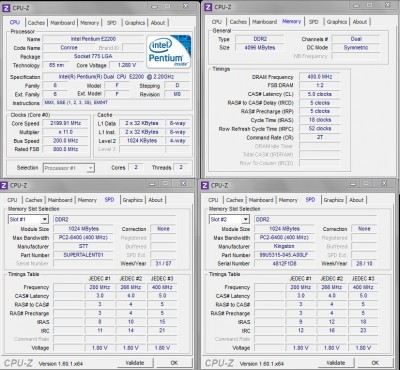The width and height of the screenshot is (400, 370).
Task: Switch to CPU tab in the Memory window
Action: [x=216, y=22]
